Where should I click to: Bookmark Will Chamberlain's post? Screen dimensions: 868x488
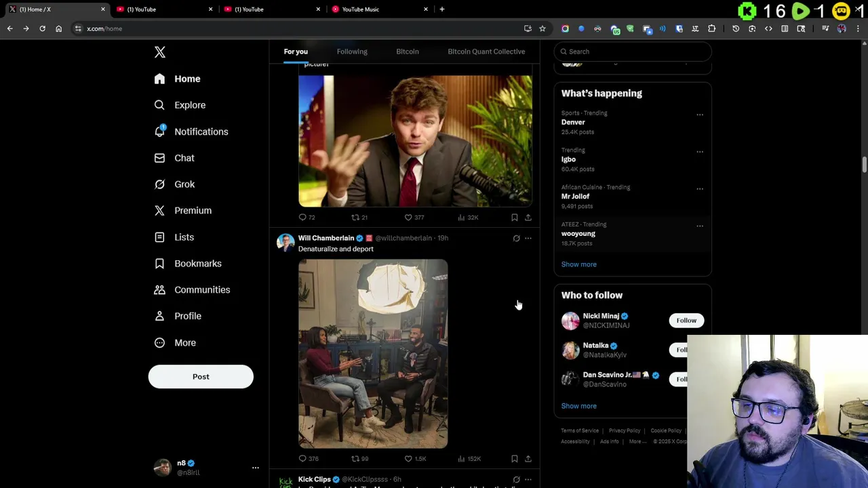coord(515,459)
